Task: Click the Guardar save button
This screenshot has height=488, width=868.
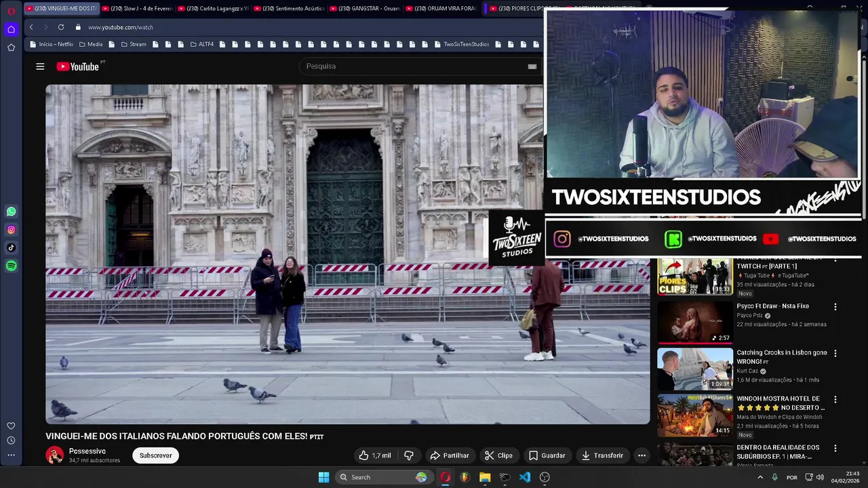Action: point(547,455)
